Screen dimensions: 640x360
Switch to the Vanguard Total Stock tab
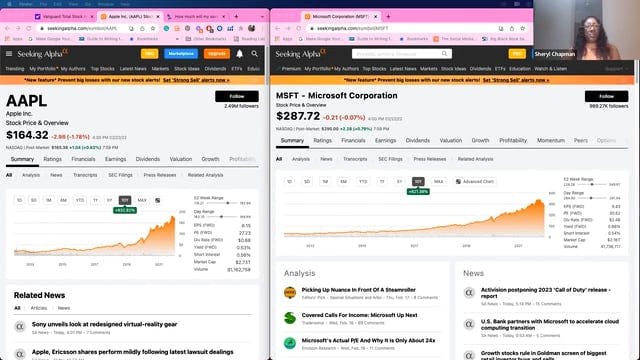pyautogui.click(x=62, y=17)
